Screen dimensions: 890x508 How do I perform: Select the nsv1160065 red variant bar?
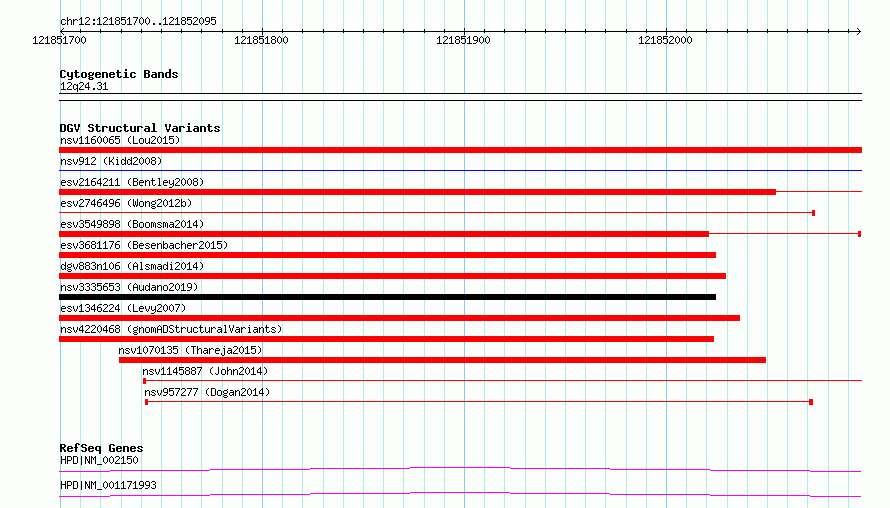point(460,150)
